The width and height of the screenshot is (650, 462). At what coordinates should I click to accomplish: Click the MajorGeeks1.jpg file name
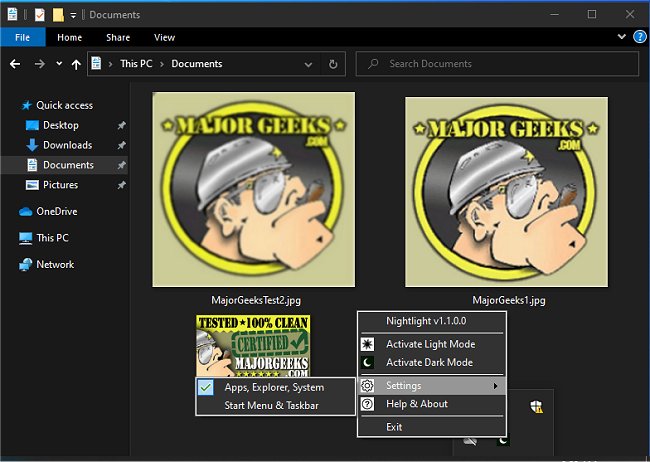(509, 300)
